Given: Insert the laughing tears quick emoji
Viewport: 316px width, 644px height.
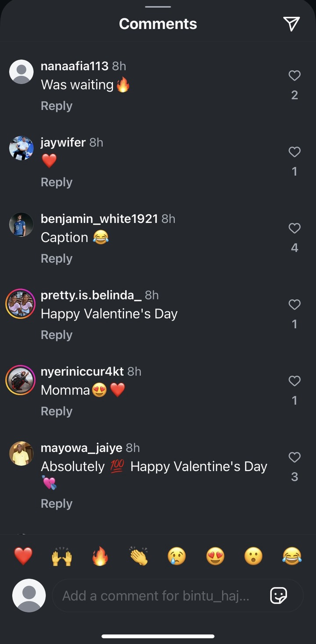Looking at the screenshot, I should [292, 557].
